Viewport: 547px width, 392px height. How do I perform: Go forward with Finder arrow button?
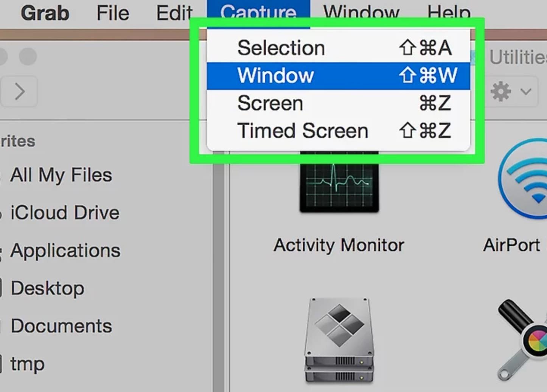[19, 92]
